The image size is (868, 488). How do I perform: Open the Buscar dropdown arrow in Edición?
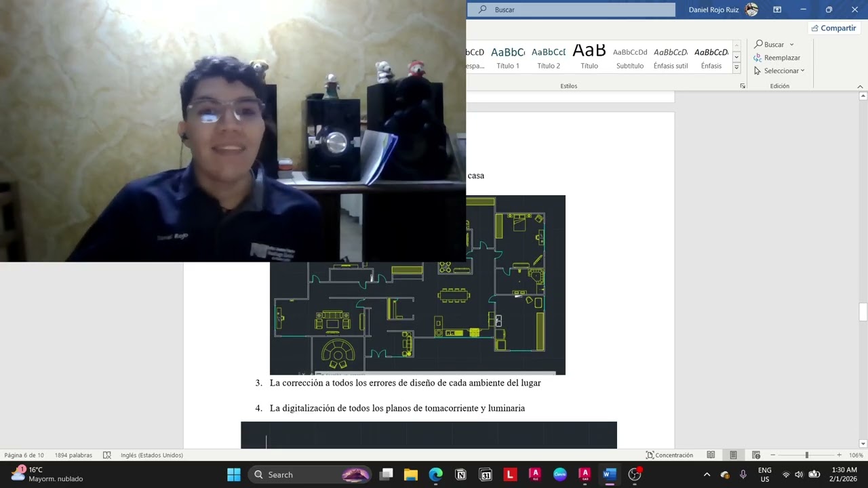[791, 45]
